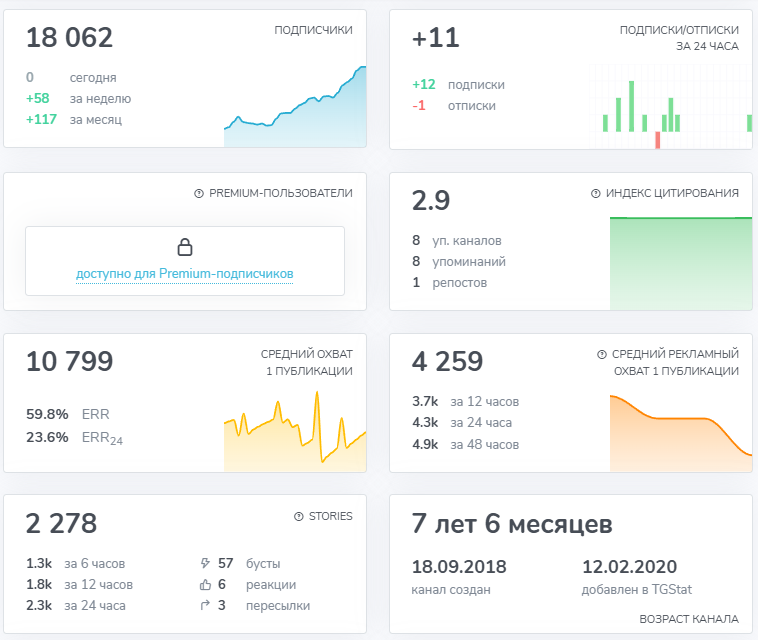Click the thumbs-up reactions icon

(205, 584)
